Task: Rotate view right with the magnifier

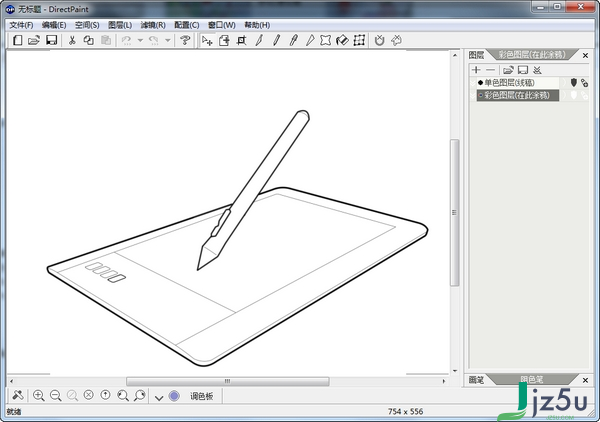Action: (x=140, y=396)
